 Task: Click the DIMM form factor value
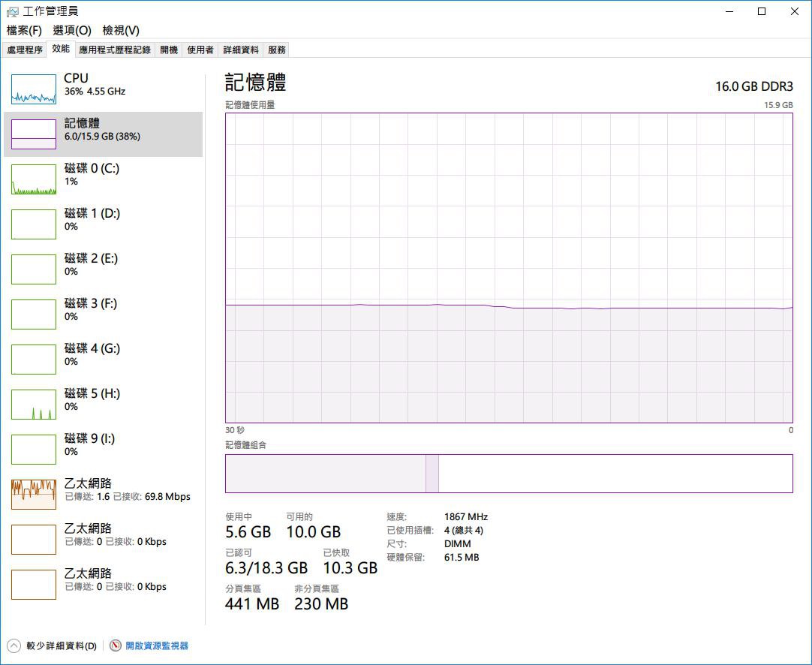coord(458,544)
